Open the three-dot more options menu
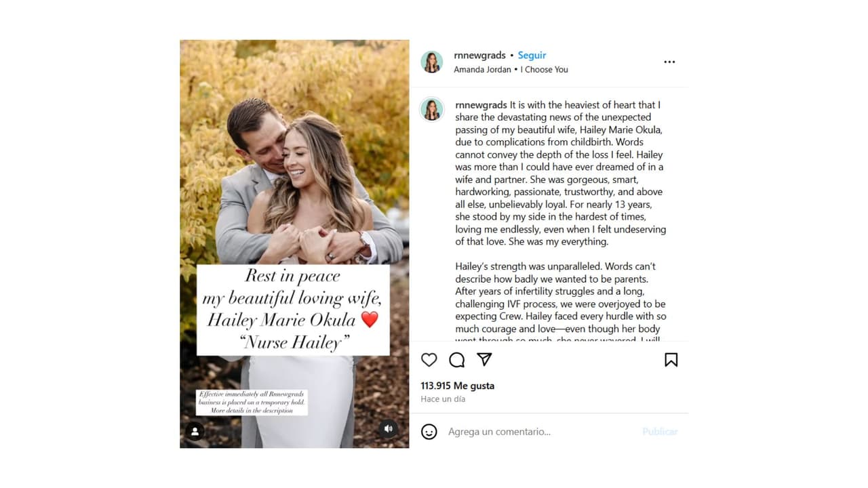The width and height of the screenshot is (868, 488). 669,62
